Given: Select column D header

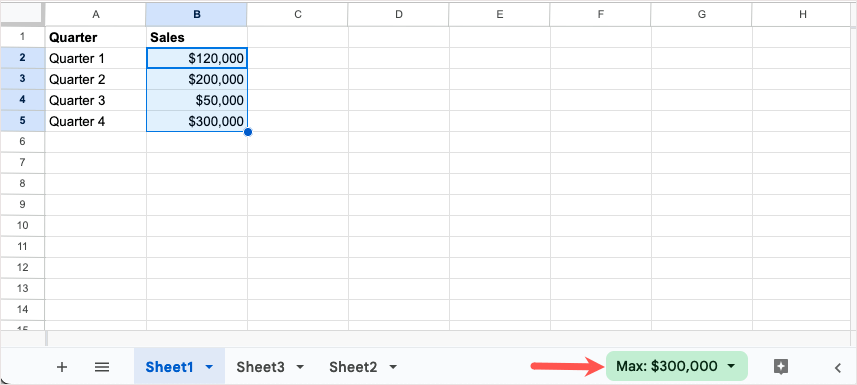Looking at the screenshot, I should pyautogui.click(x=398, y=15).
